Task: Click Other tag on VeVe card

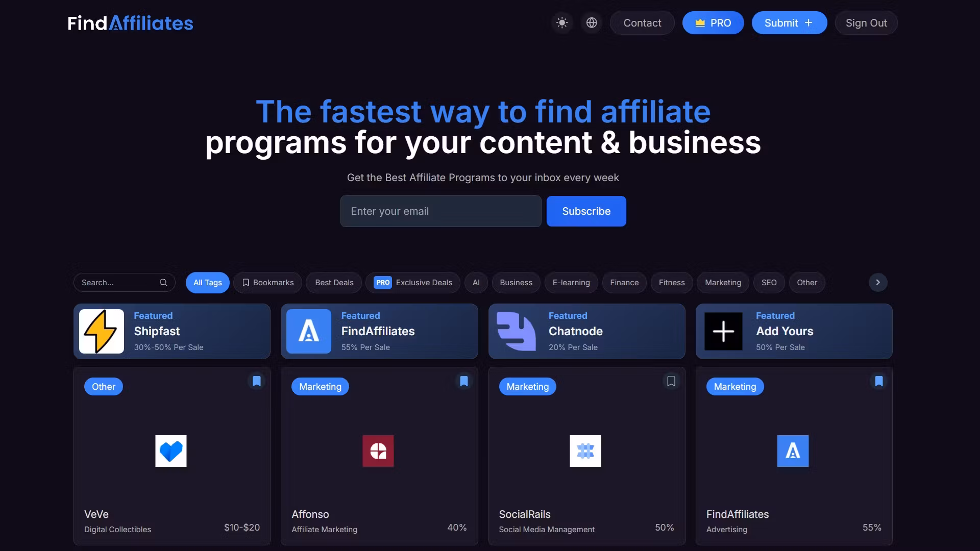Action: click(104, 387)
